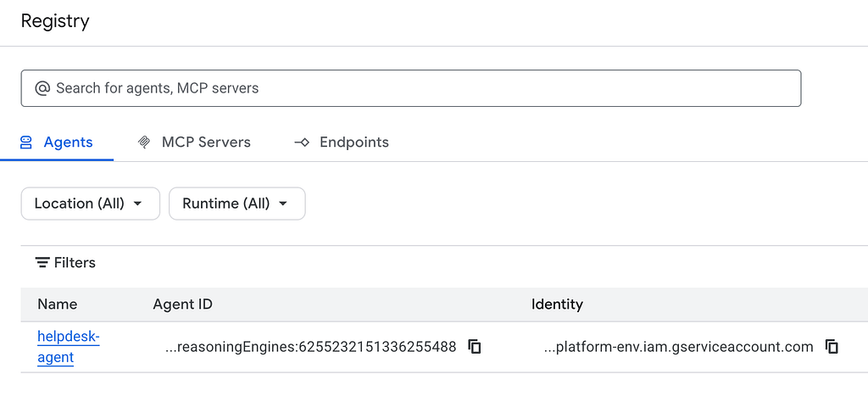Viewport: 868px width, 402px height.
Task: Click the Agents tab robot icon
Action: 25,142
